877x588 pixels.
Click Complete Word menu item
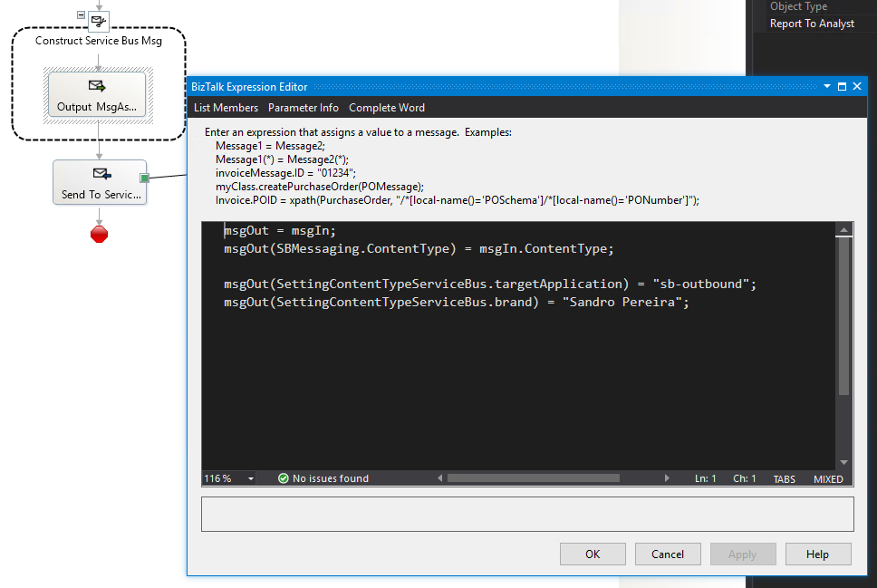[387, 108]
